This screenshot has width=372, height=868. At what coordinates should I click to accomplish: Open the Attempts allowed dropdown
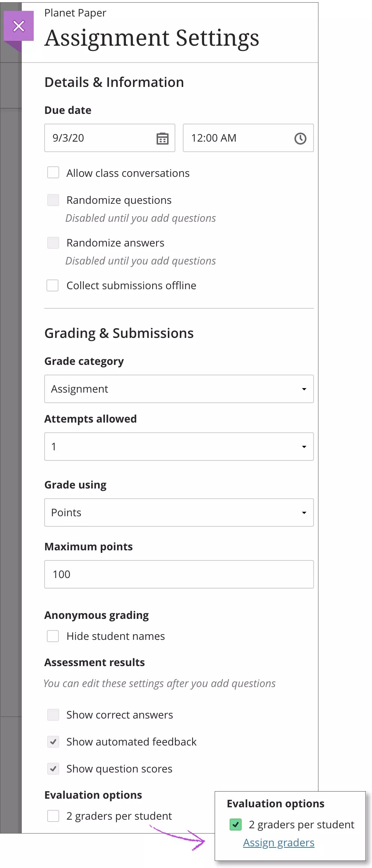[x=179, y=447]
